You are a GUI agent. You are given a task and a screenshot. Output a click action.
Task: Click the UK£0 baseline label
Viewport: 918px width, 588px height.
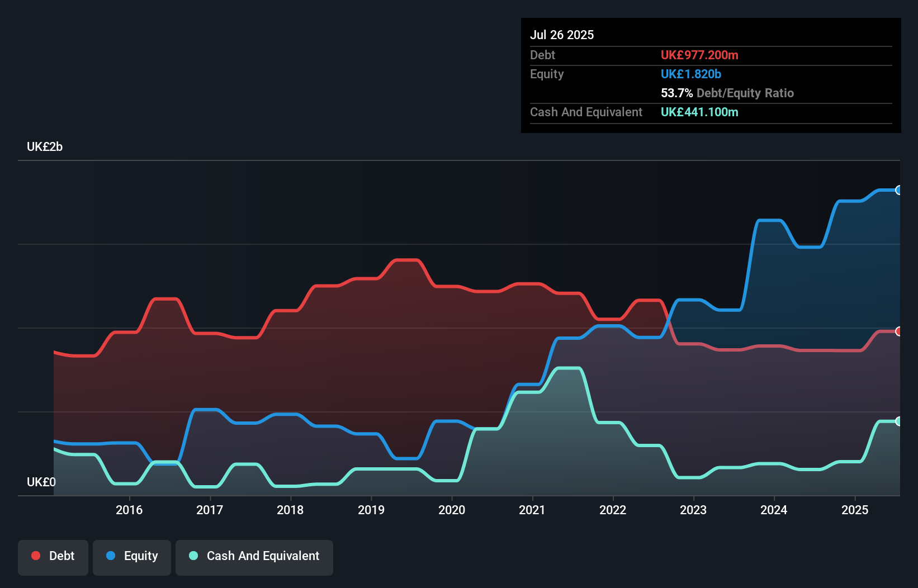pyautogui.click(x=41, y=482)
